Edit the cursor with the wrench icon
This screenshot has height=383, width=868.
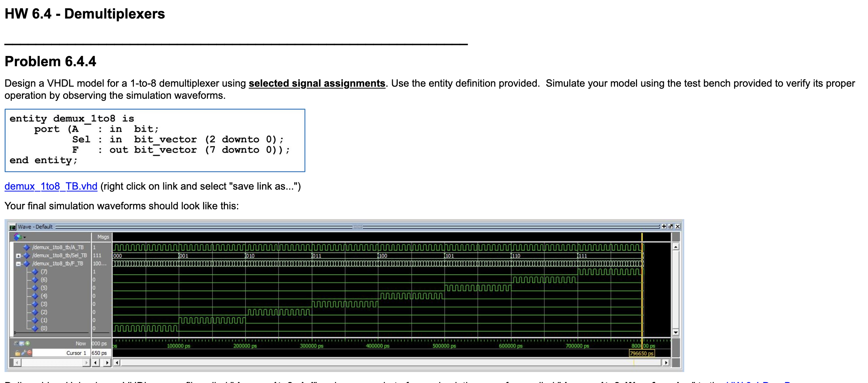23,353
